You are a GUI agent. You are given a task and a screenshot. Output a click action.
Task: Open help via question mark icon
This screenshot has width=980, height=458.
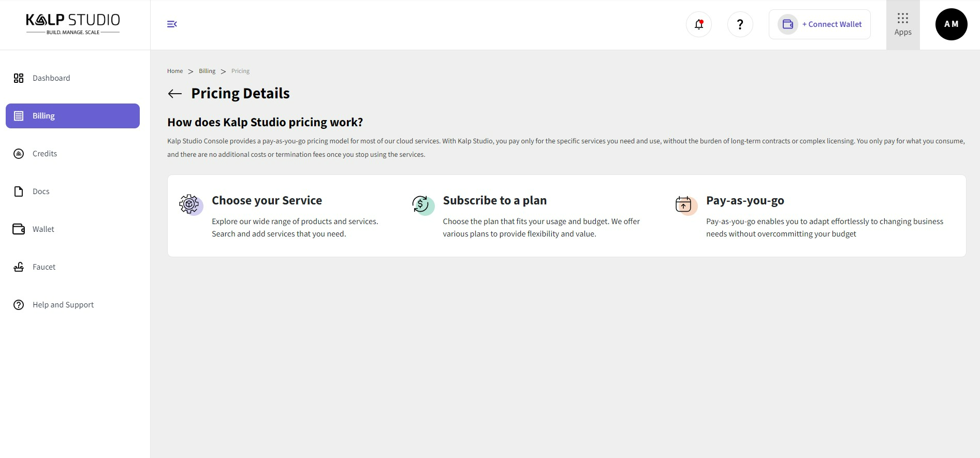740,24
